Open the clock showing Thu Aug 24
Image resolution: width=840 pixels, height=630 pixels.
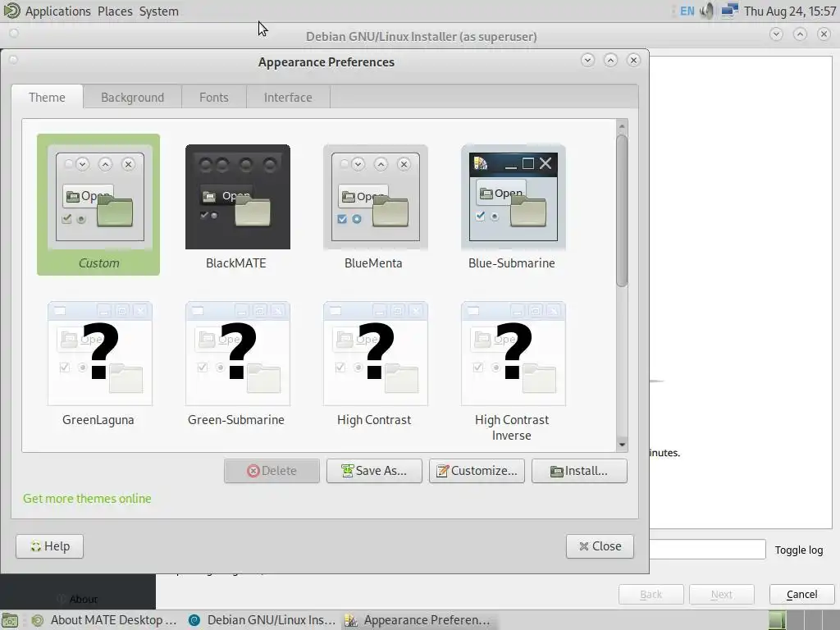(x=790, y=11)
